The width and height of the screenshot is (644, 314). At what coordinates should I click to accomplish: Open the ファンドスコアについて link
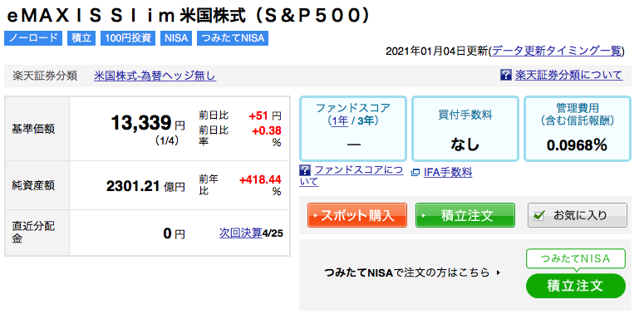(x=351, y=175)
